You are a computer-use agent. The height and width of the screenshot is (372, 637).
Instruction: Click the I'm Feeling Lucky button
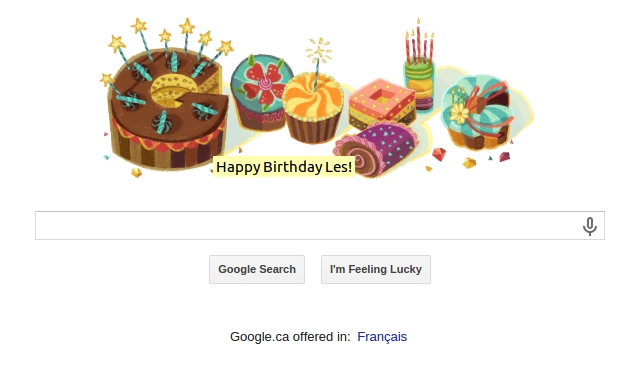376,269
